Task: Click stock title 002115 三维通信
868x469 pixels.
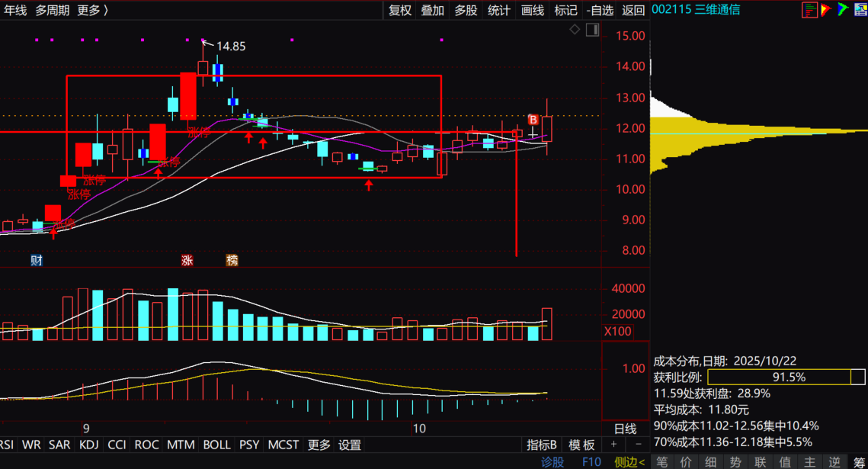Action: click(x=696, y=9)
